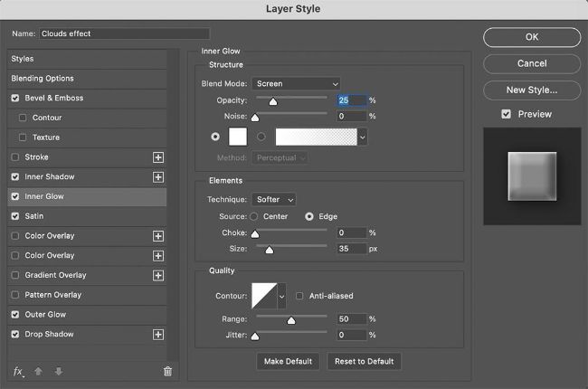588x389 pixels.
Task: Open the Technique Softer dropdown
Action: tap(276, 199)
